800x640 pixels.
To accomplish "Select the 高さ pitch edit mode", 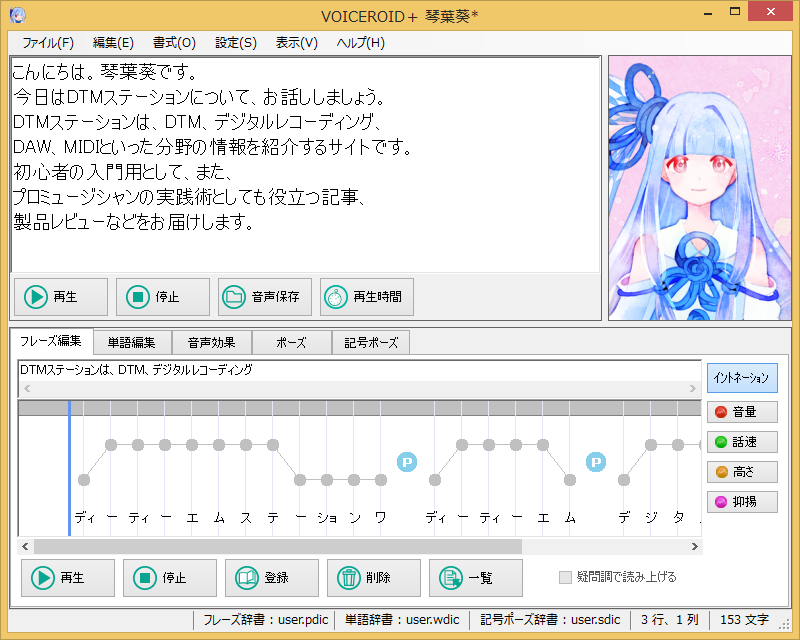I will coord(742,472).
